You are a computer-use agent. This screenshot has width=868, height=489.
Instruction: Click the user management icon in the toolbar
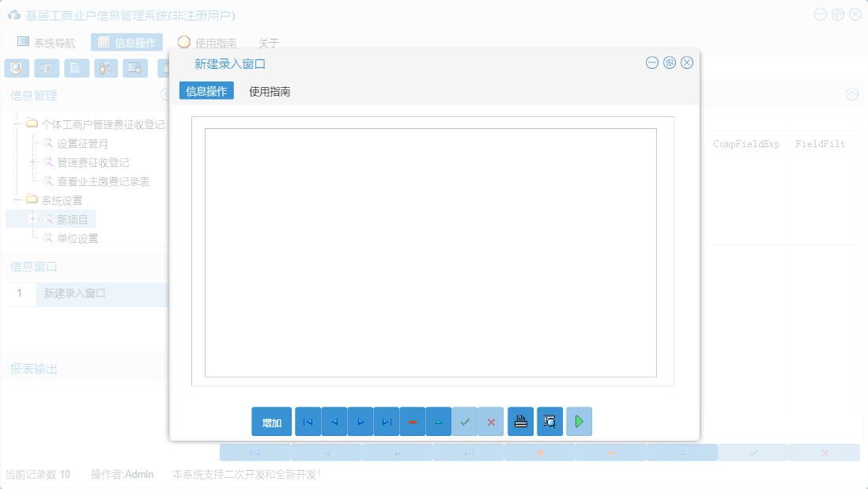click(105, 67)
